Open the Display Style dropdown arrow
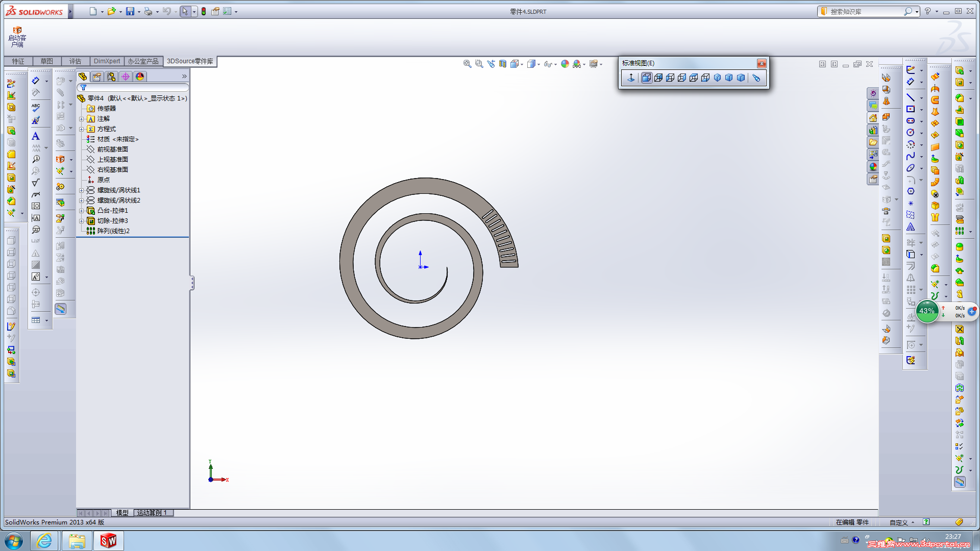The image size is (980, 551). 539,64
